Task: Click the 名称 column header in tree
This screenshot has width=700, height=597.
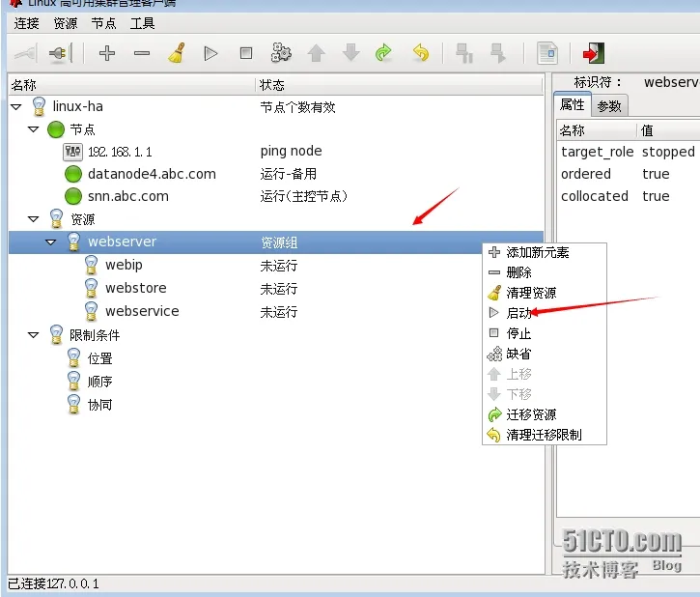Action: [x=132, y=85]
